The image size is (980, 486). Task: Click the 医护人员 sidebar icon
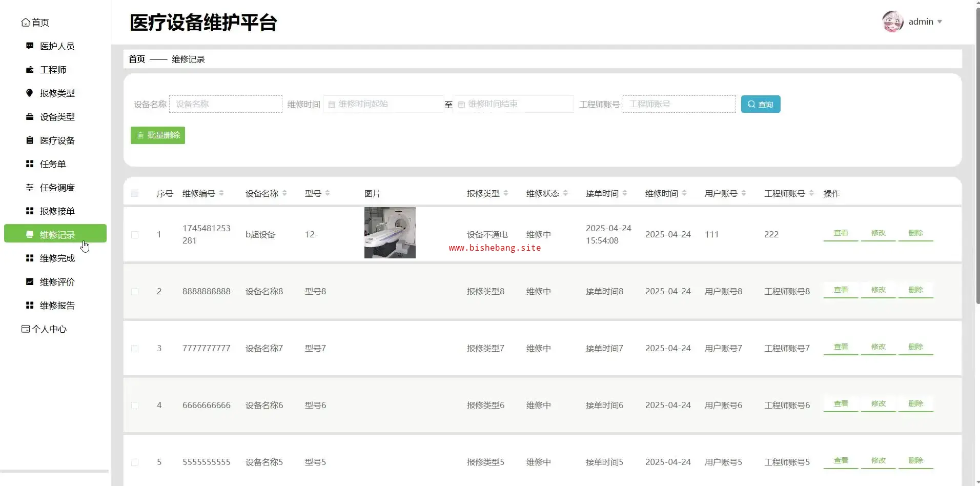pyautogui.click(x=30, y=46)
